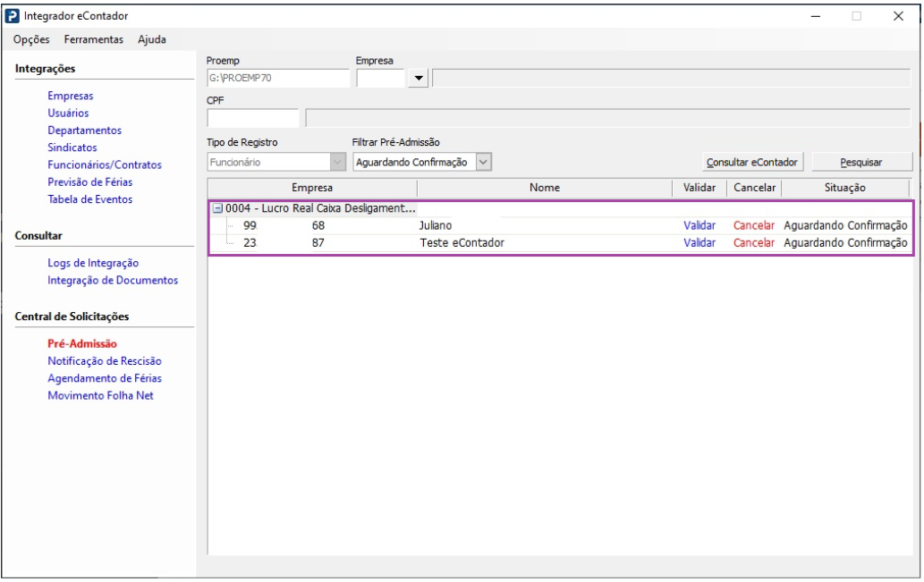Screen dimensions: 924x582
Task: Open Usuários integration link
Action: pos(68,113)
